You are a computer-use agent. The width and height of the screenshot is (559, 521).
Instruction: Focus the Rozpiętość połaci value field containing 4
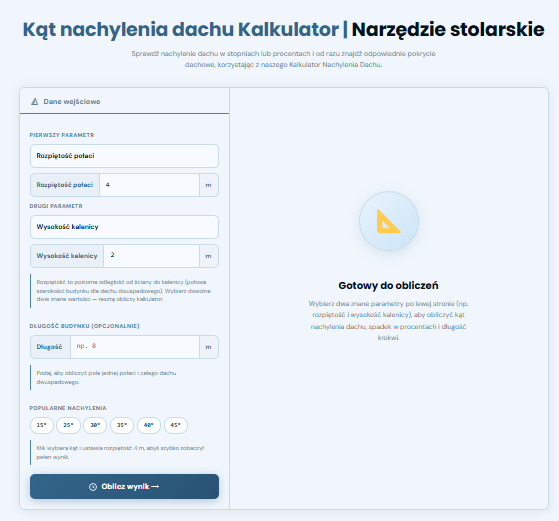(x=149, y=185)
